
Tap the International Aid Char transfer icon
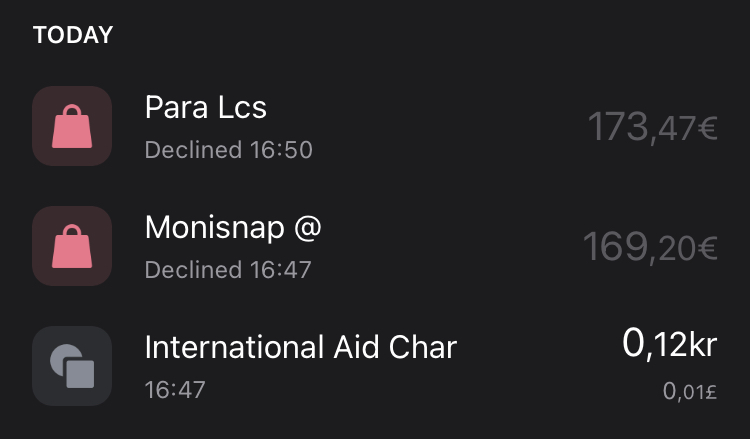pyautogui.click(x=71, y=366)
